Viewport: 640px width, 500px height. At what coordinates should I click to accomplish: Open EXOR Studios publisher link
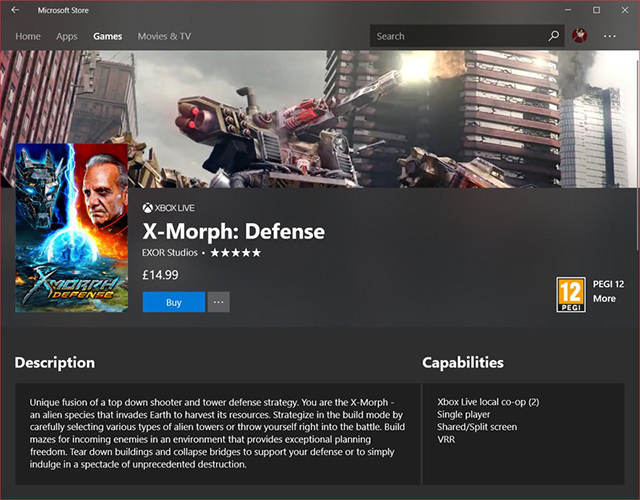click(x=170, y=253)
